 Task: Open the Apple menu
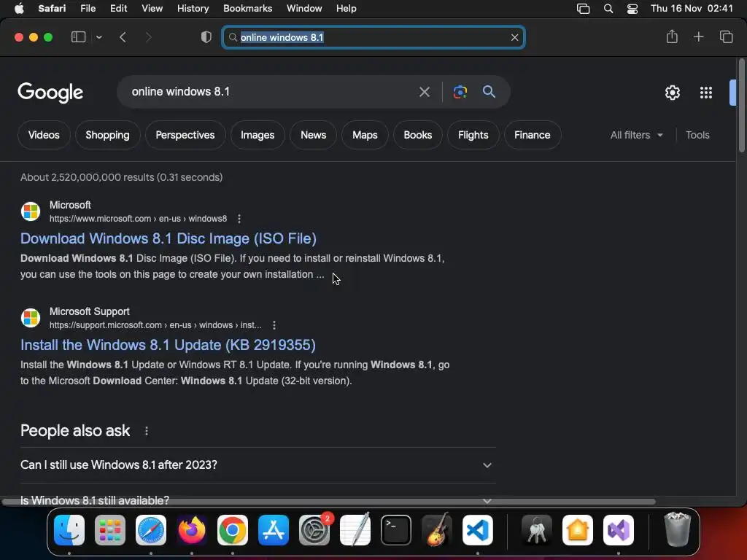click(19, 9)
